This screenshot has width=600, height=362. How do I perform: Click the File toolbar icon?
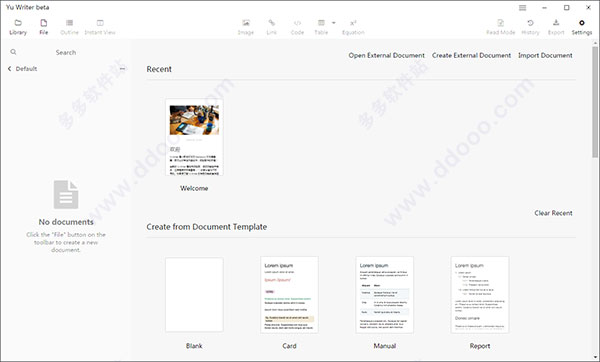(x=44, y=27)
